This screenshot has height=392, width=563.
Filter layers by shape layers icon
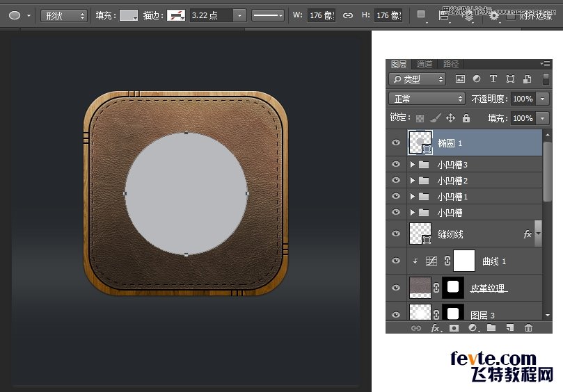pyautogui.click(x=510, y=79)
